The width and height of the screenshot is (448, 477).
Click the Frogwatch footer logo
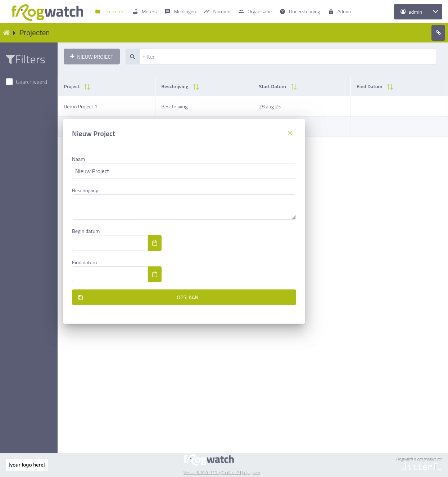209,460
